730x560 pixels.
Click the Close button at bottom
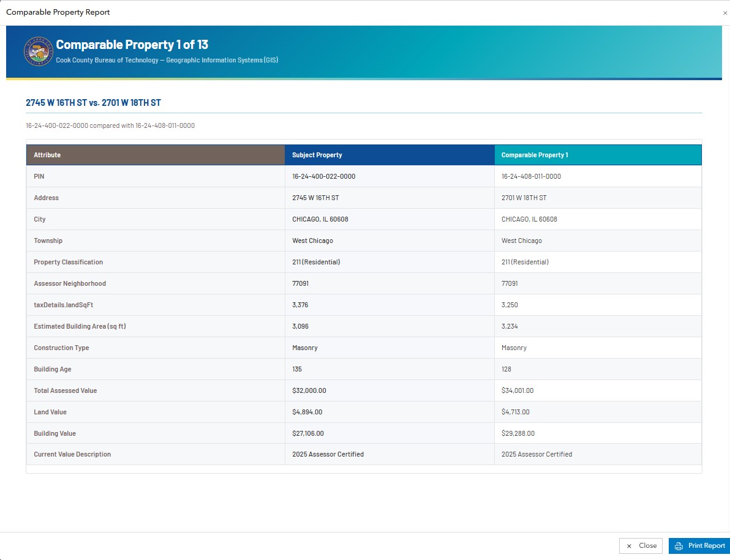click(x=641, y=545)
